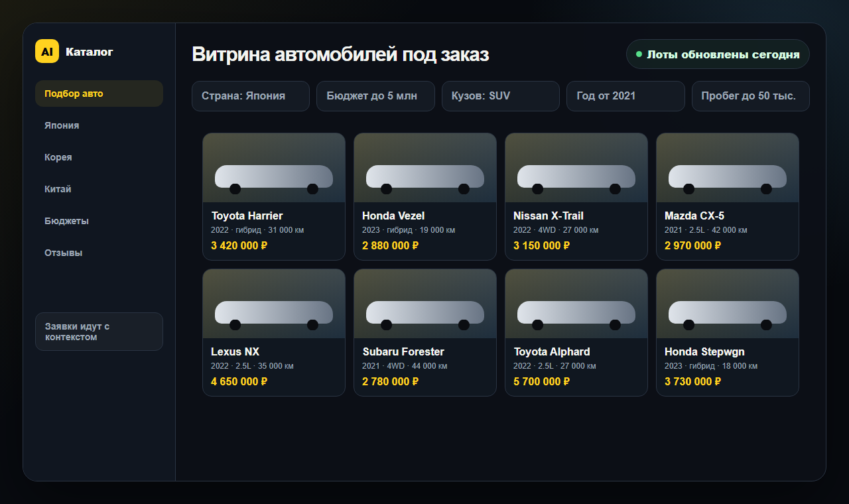The height and width of the screenshot is (504, 849).
Task: Click the Пробег до 50 тыс. filter
Action: coord(751,96)
